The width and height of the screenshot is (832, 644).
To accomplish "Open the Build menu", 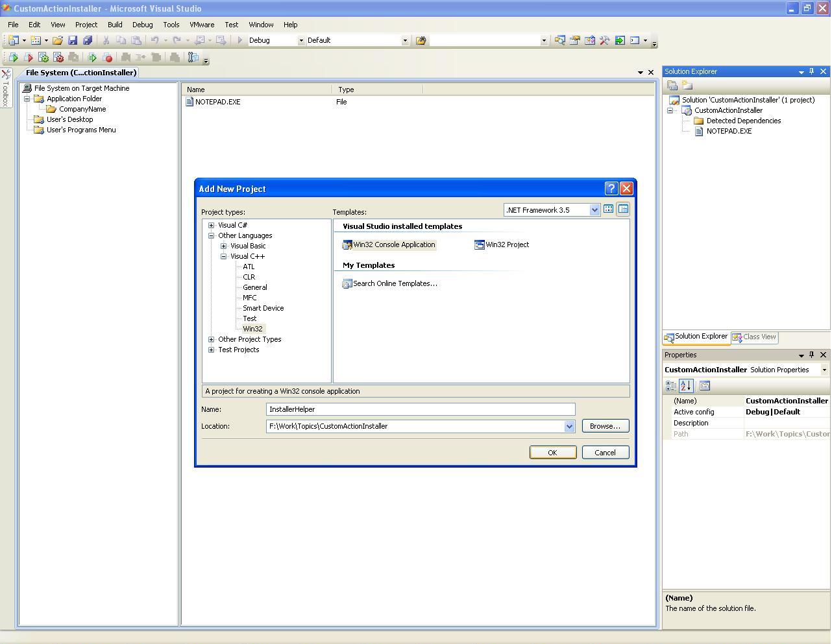I will pos(114,25).
